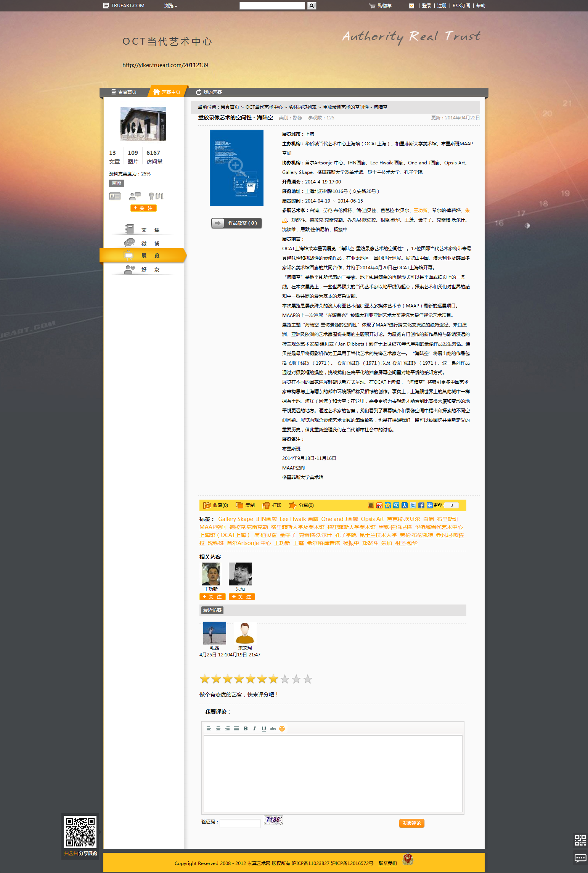Share to Facebook via the share bar
Image resolution: width=588 pixels, height=873 pixels.
421,505
